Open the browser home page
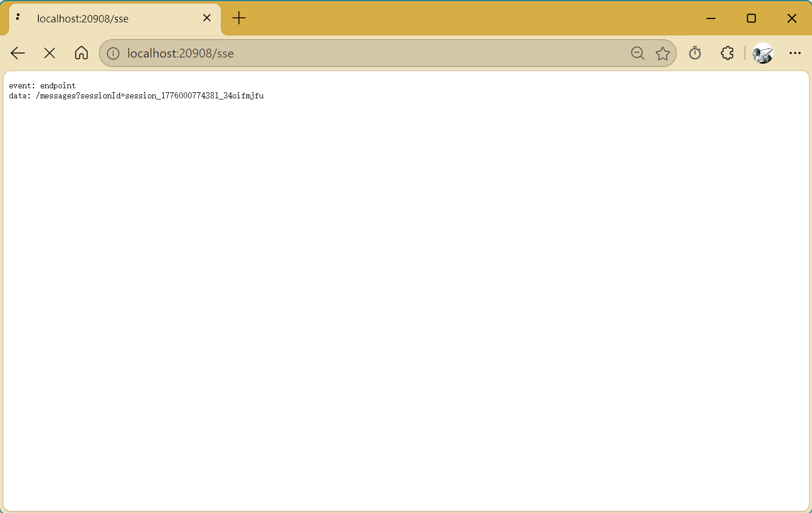This screenshot has height=513, width=812. click(82, 53)
